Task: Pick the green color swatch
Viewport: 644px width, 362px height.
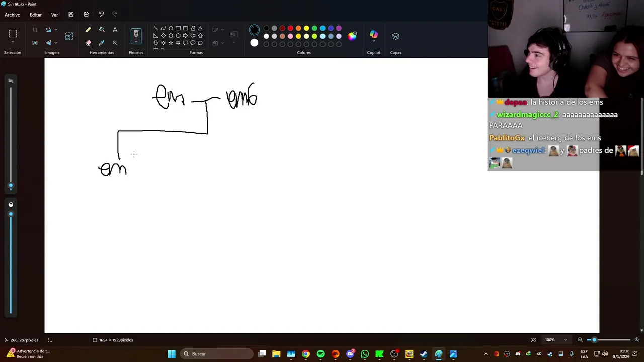Action: pyautogui.click(x=314, y=28)
